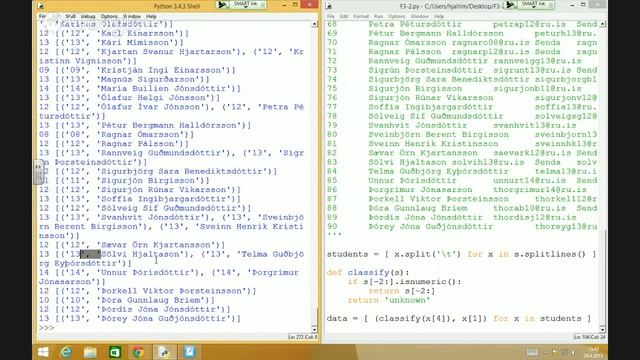Place cursor at the >>> Shell prompt
Image resolution: width=640 pixels, height=360 pixels.
pos(47,328)
